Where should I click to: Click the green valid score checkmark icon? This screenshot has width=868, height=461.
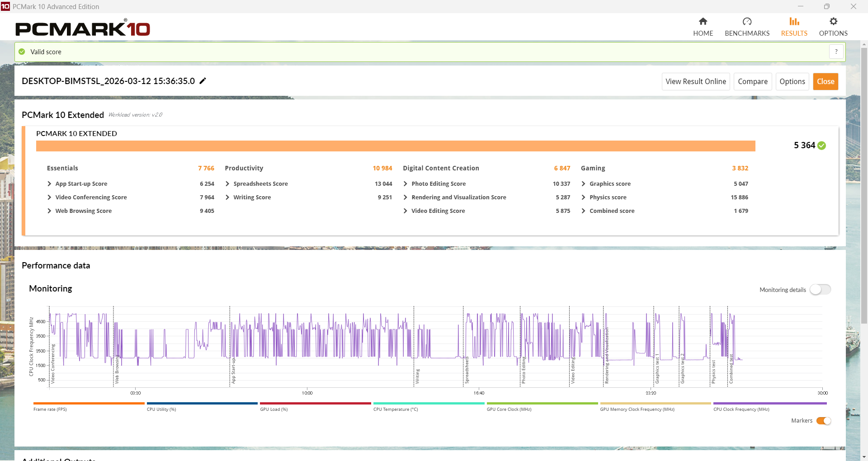click(22, 52)
